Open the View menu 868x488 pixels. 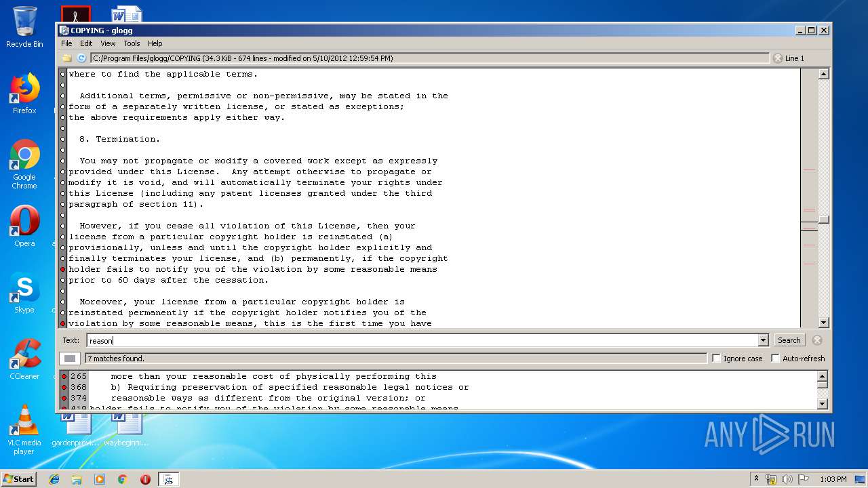(x=108, y=43)
